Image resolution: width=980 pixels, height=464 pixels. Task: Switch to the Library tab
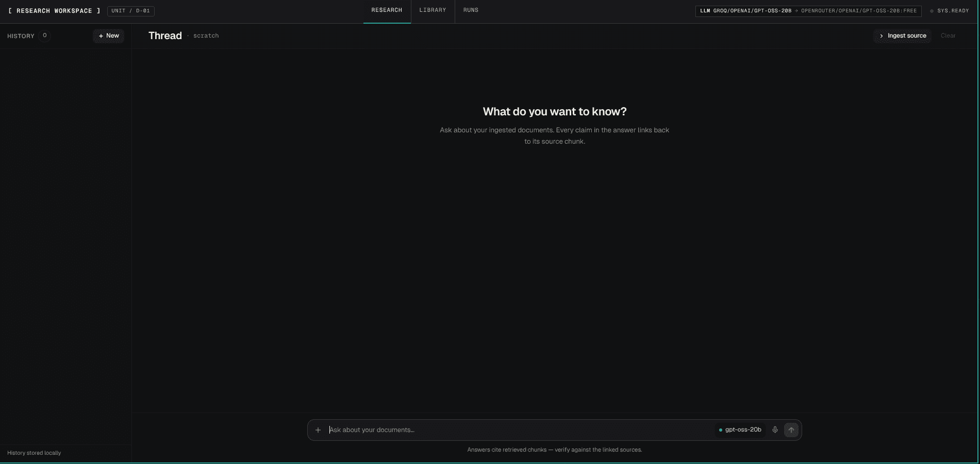(433, 10)
